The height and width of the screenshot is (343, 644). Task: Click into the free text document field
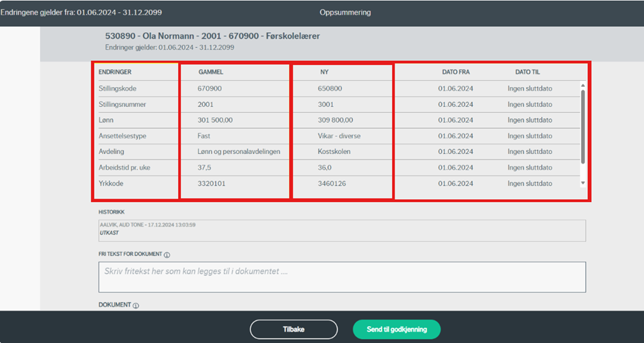pyautogui.click(x=341, y=277)
